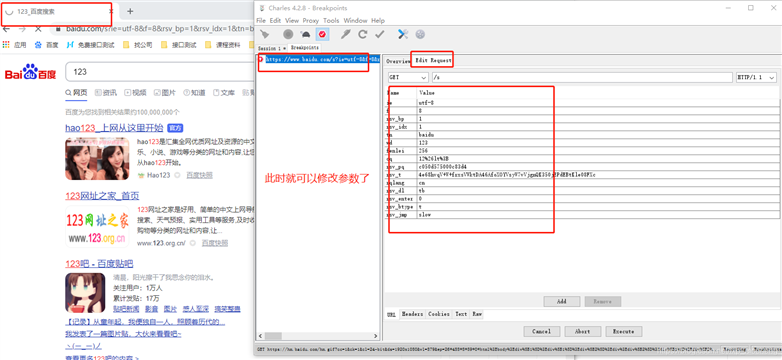Click the Recording status bar button

pyautogui.click(x=735, y=350)
